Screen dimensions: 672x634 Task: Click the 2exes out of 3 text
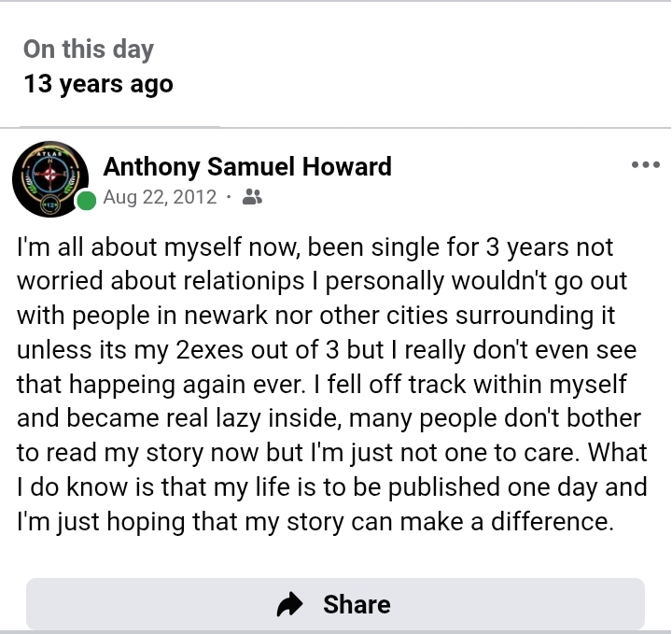tap(262, 349)
